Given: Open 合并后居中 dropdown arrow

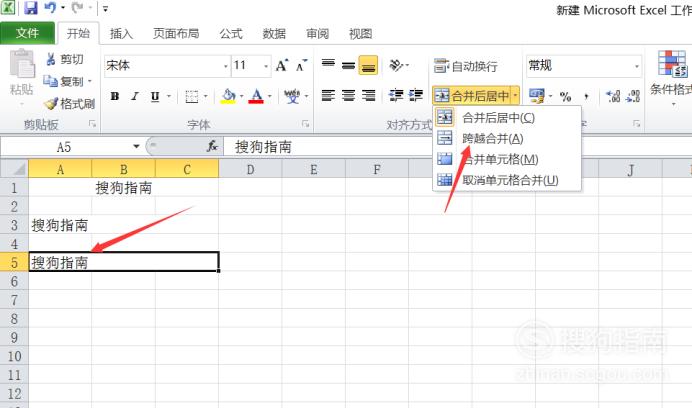Looking at the screenshot, I should (515, 95).
